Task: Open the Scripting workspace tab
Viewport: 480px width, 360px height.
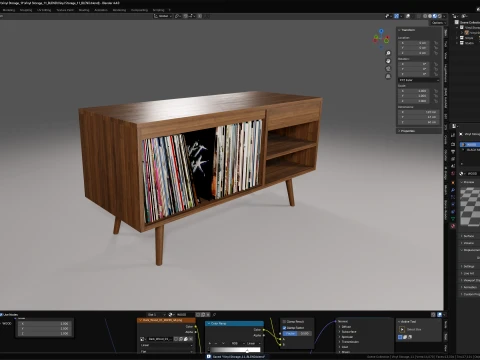Action: (159, 10)
